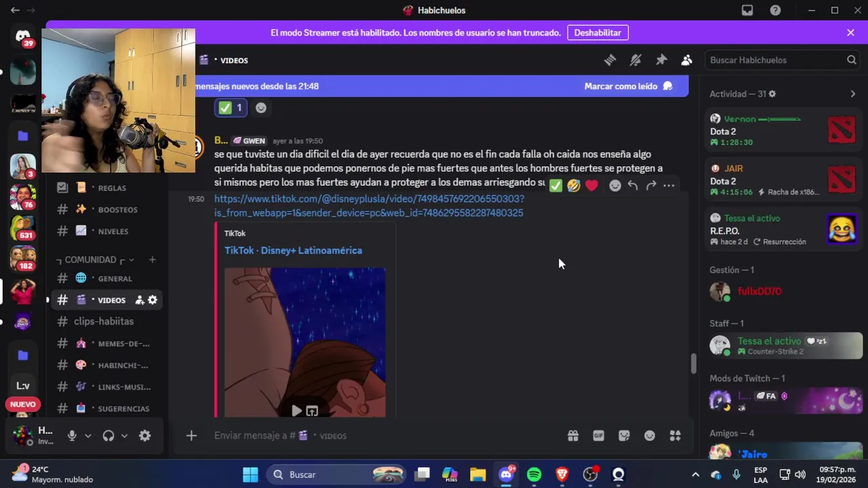Open TikTok · Disney+ Latinoamérica embed title
Screen dimensions: 868x488
(x=293, y=250)
